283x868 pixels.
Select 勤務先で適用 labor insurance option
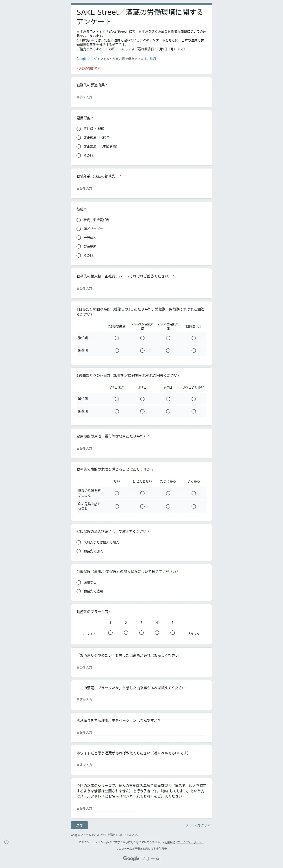pyautogui.click(x=79, y=591)
